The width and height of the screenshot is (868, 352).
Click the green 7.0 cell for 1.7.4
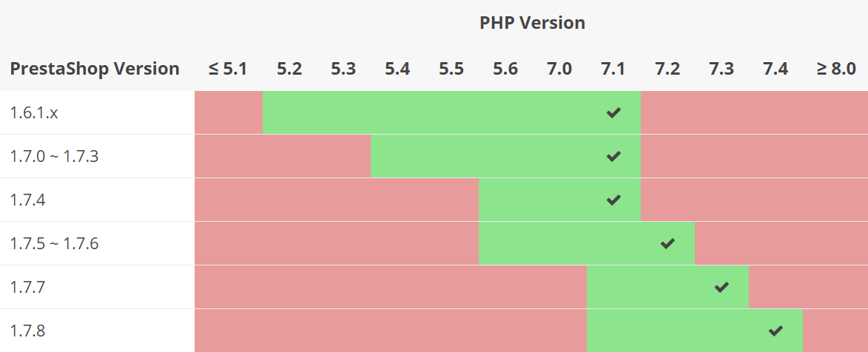pos(559,200)
